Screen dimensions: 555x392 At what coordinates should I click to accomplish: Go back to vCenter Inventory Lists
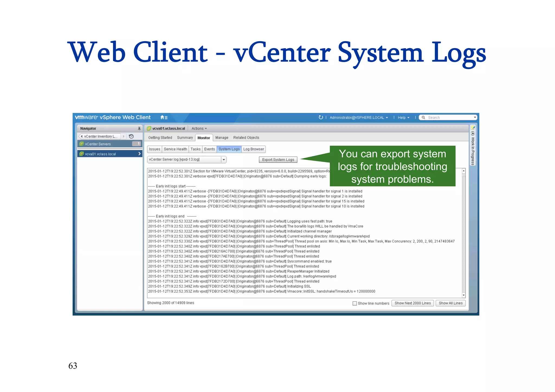[x=99, y=136]
